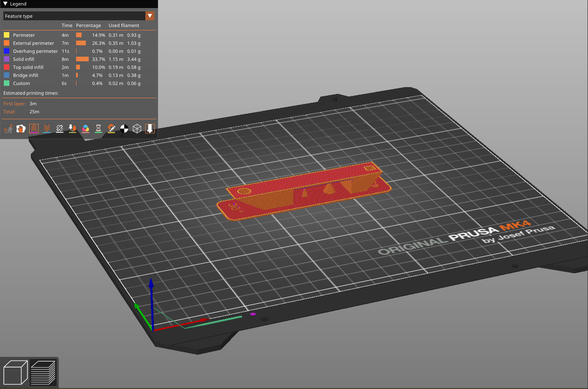Collapse the Legend panel triangle
The height and width of the screenshot is (389, 588).
click(5, 4)
